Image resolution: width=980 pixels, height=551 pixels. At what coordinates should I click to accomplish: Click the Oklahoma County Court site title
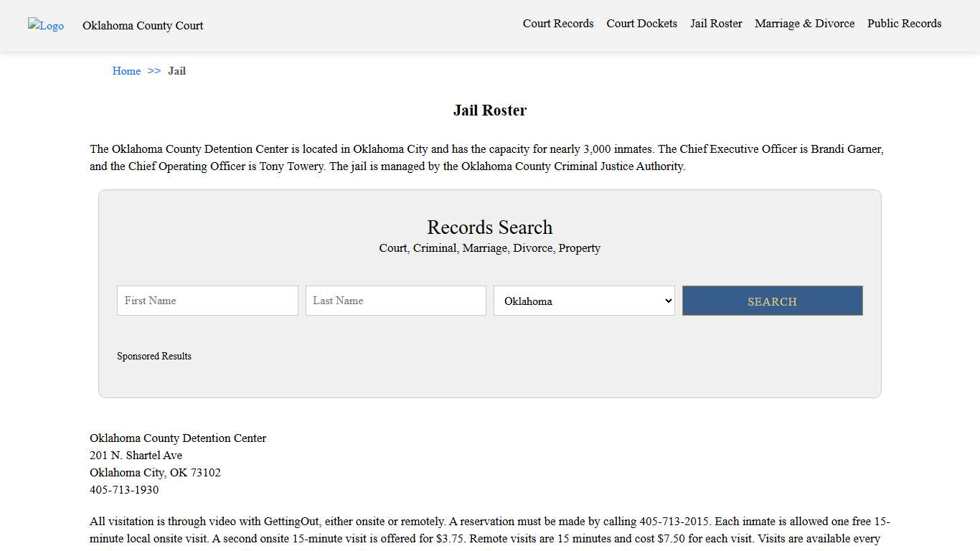[x=142, y=26]
